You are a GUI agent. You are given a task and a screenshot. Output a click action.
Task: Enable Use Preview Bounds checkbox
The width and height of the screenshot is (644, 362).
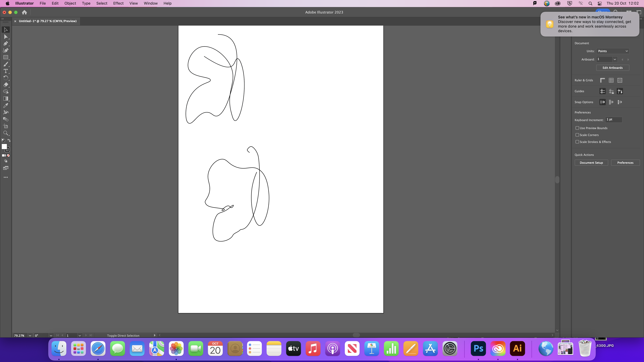pyautogui.click(x=577, y=128)
